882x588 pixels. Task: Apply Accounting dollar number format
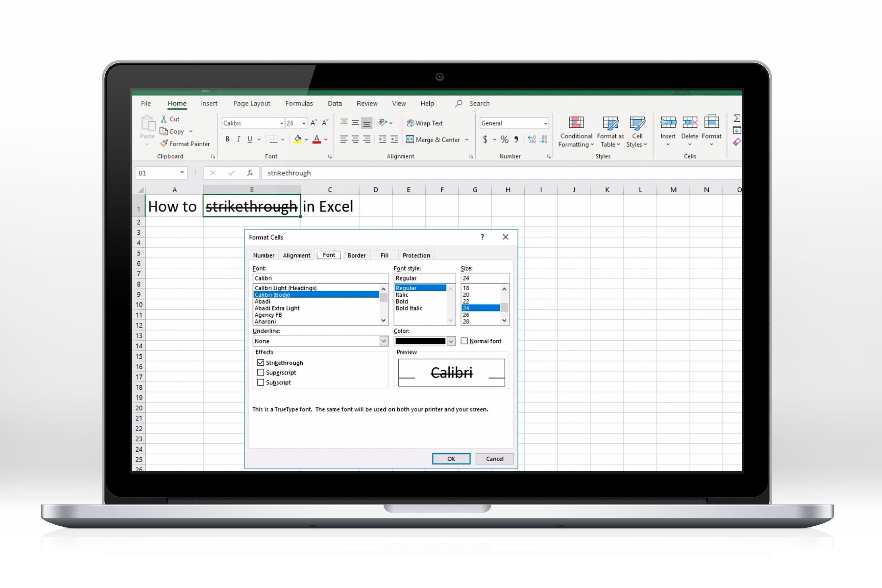[x=485, y=139]
